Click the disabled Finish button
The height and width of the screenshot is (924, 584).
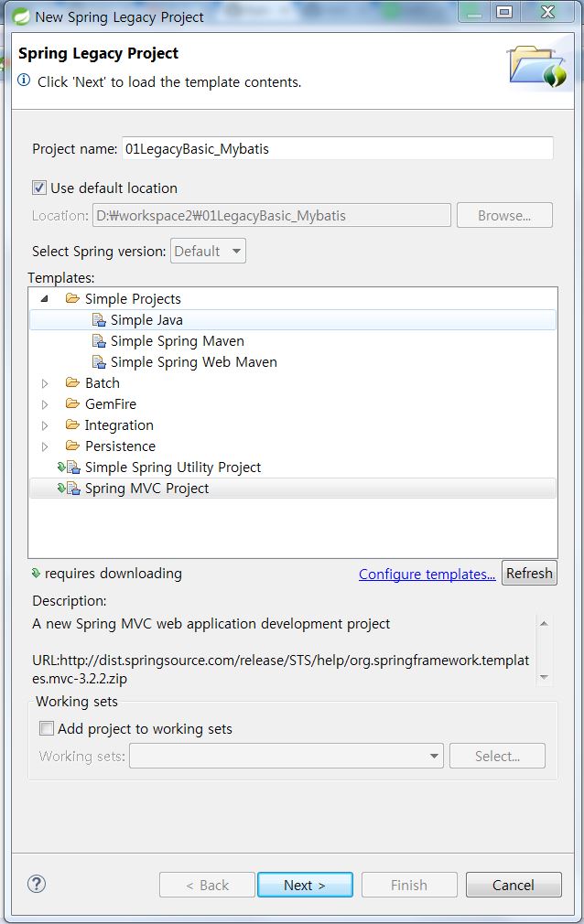pyautogui.click(x=409, y=885)
